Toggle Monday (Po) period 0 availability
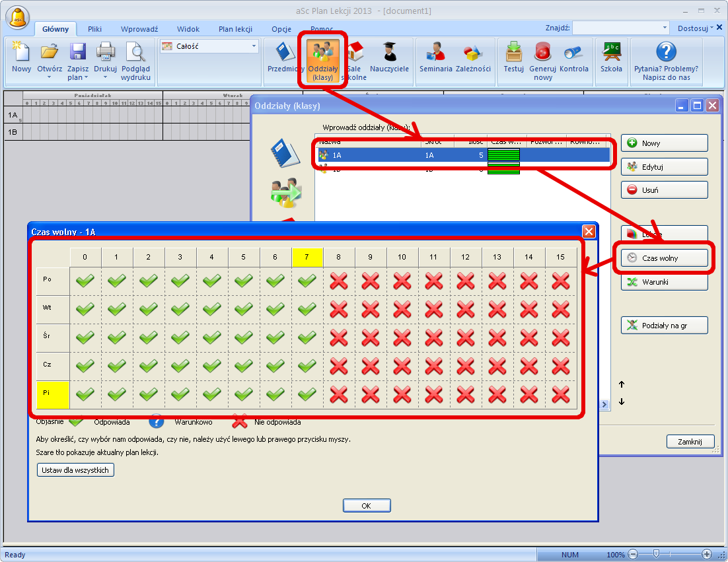Image resolution: width=728 pixels, height=562 pixels. (85, 280)
